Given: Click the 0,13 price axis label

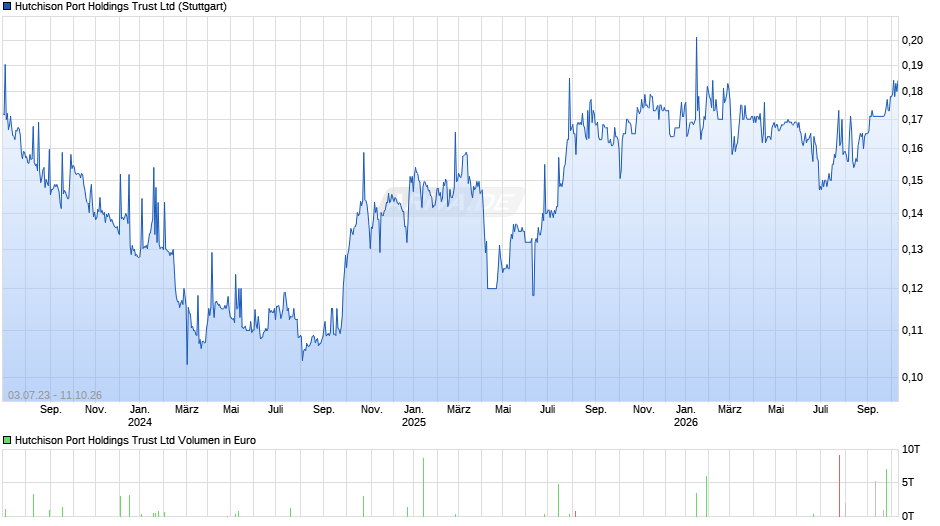Looking at the screenshot, I should tap(912, 250).
